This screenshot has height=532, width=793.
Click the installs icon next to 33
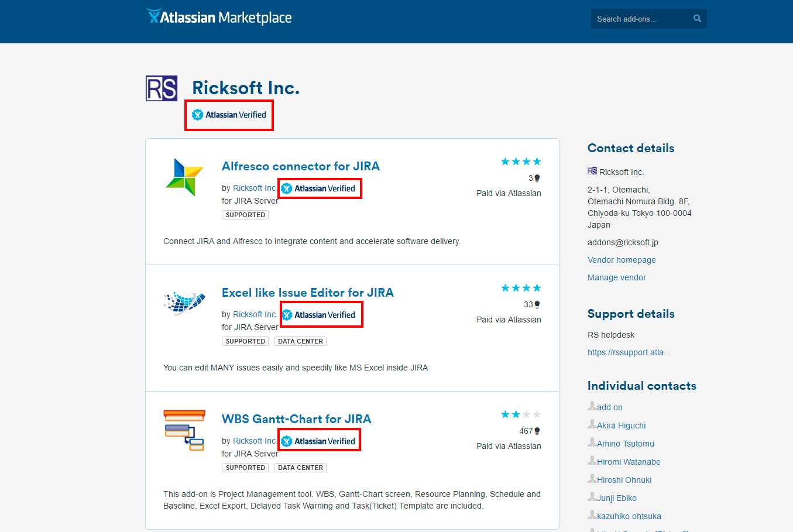coord(537,304)
